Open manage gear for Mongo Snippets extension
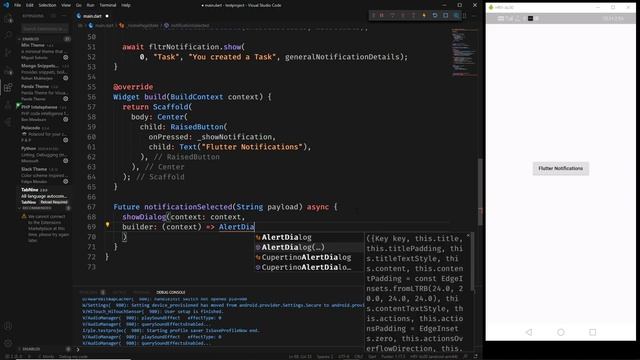 65,78
